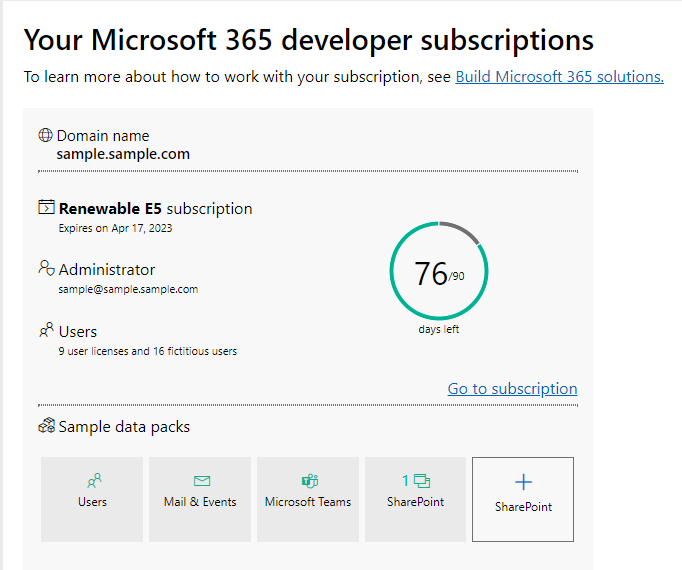Viewport: 682px width, 570px height.
Task: Click the plus icon to add SharePoint pack
Action: click(523, 482)
